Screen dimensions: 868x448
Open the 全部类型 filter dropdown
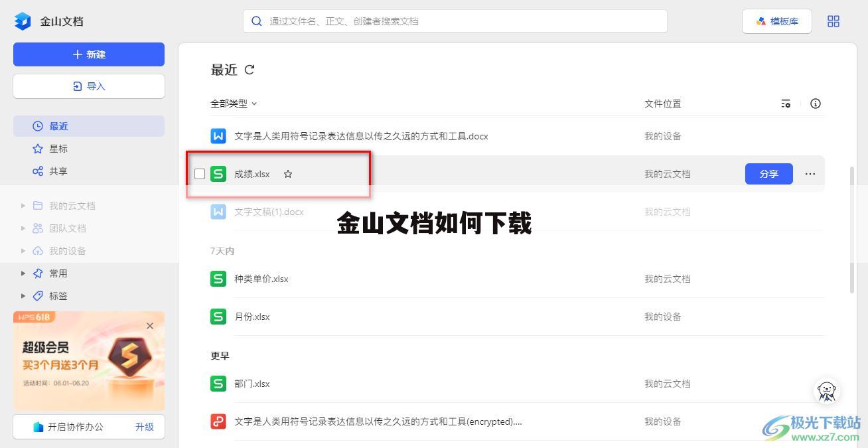pyautogui.click(x=234, y=104)
